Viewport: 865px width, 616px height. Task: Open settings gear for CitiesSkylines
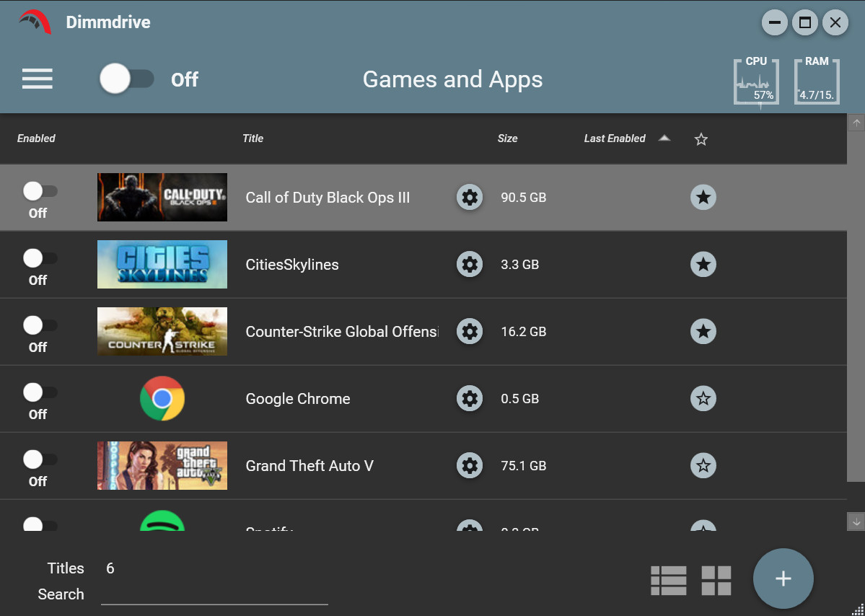(470, 264)
